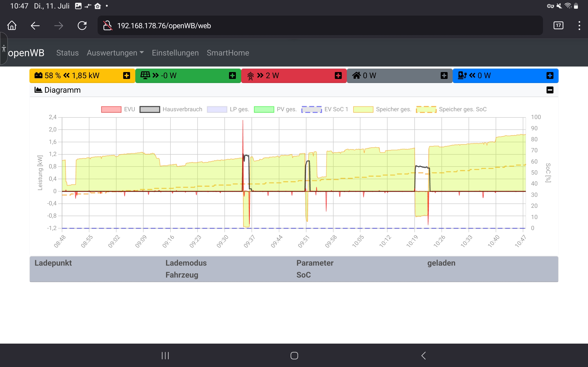The height and width of the screenshot is (367, 588).
Task: Collapse the Diagramm panel with minus button
Action: tap(550, 90)
